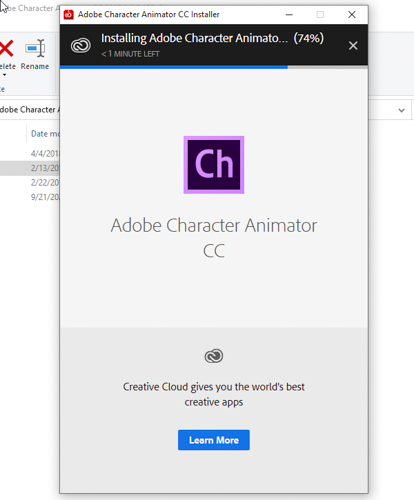This screenshot has width=414, height=500.
Task: Sort by Date modified column in File Explorer
Action: click(44, 134)
